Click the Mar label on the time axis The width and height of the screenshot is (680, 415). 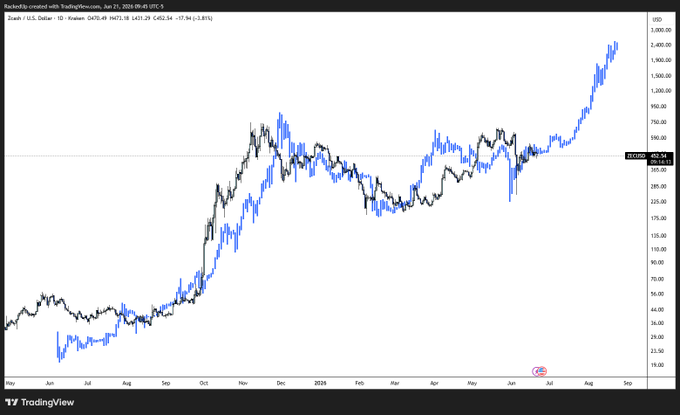[x=395, y=383]
